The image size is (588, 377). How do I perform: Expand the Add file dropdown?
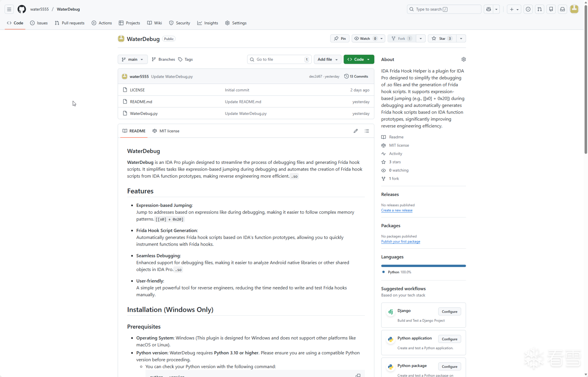[327, 59]
